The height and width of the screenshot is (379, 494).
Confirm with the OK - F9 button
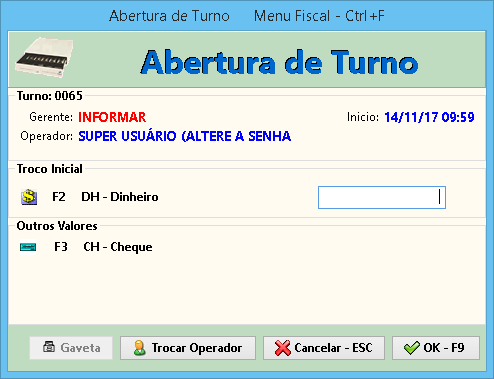pos(436,348)
